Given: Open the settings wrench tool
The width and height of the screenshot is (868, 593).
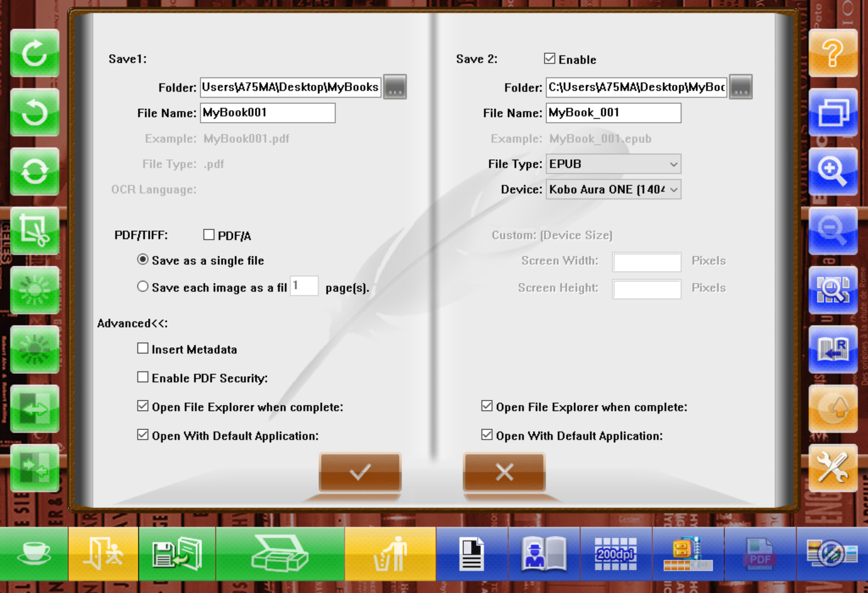Looking at the screenshot, I should pyautogui.click(x=833, y=468).
